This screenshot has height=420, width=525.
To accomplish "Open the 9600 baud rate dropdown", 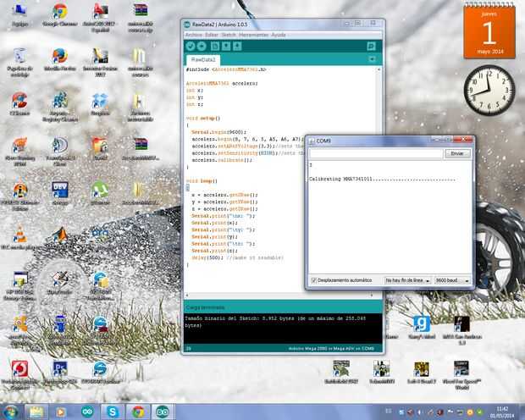I will [x=452, y=280].
